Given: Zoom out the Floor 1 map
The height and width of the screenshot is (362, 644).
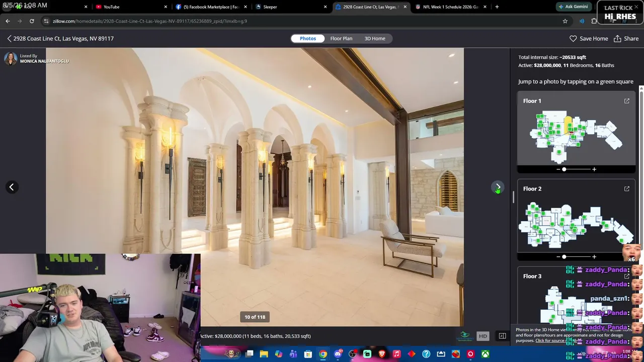Looking at the screenshot, I should coord(558,169).
